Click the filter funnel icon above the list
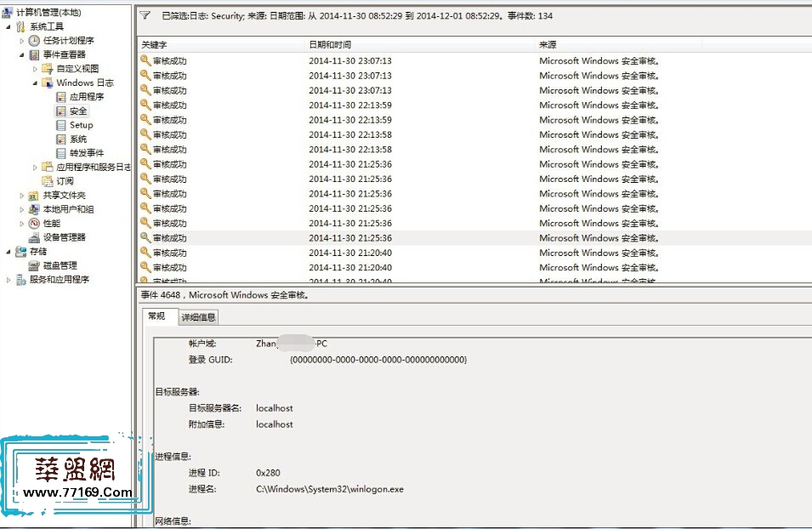 click(145, 15)
